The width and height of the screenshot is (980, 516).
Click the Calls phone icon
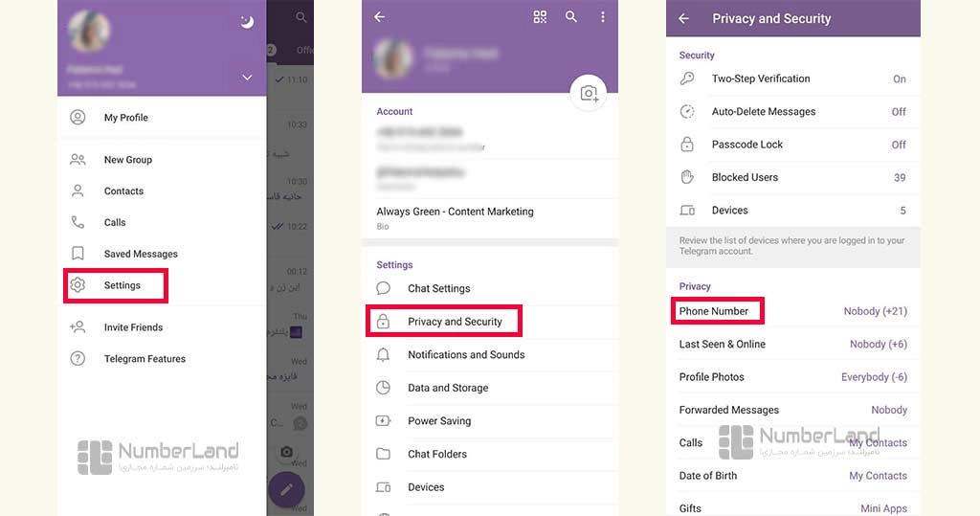[x=78, y=222]
